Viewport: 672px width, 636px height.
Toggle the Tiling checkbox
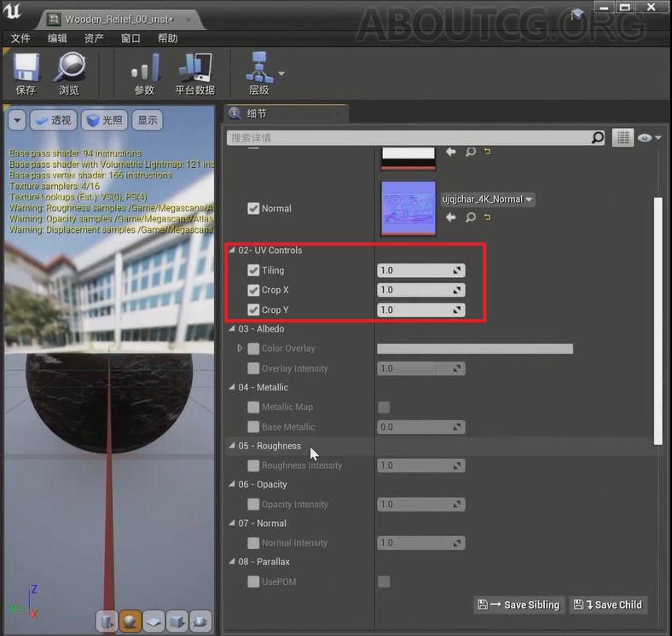click(253, 270)
